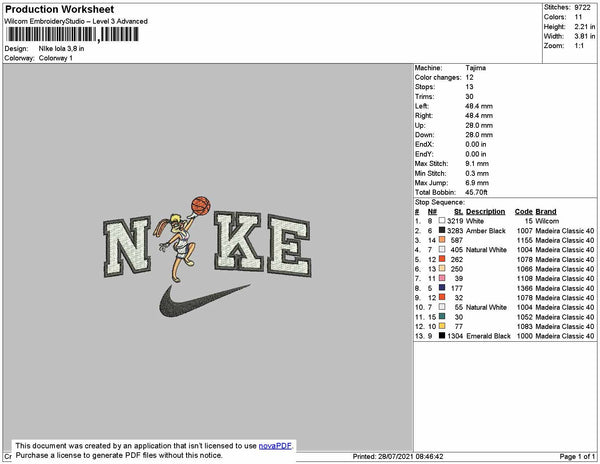Click the Height value '2.21 in'

pos(584,26)
